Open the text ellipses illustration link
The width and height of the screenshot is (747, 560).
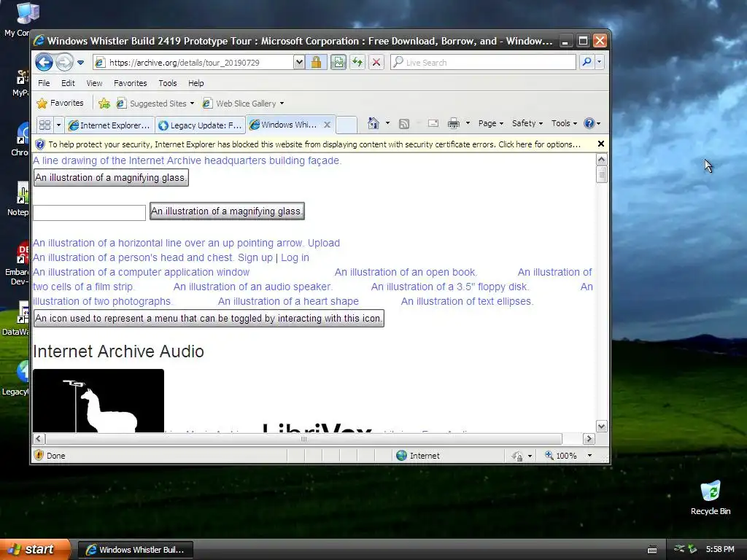coord(468,301)
